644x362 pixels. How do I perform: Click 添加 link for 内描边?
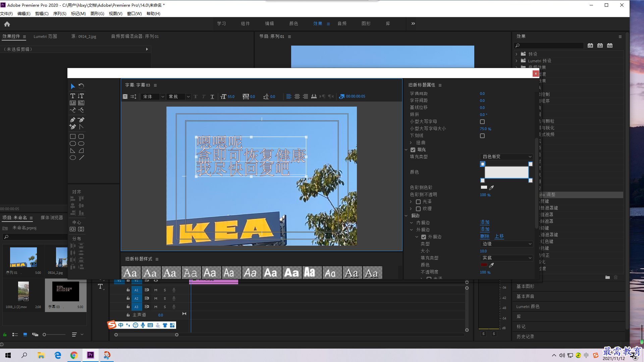click(x=485, y=222)
